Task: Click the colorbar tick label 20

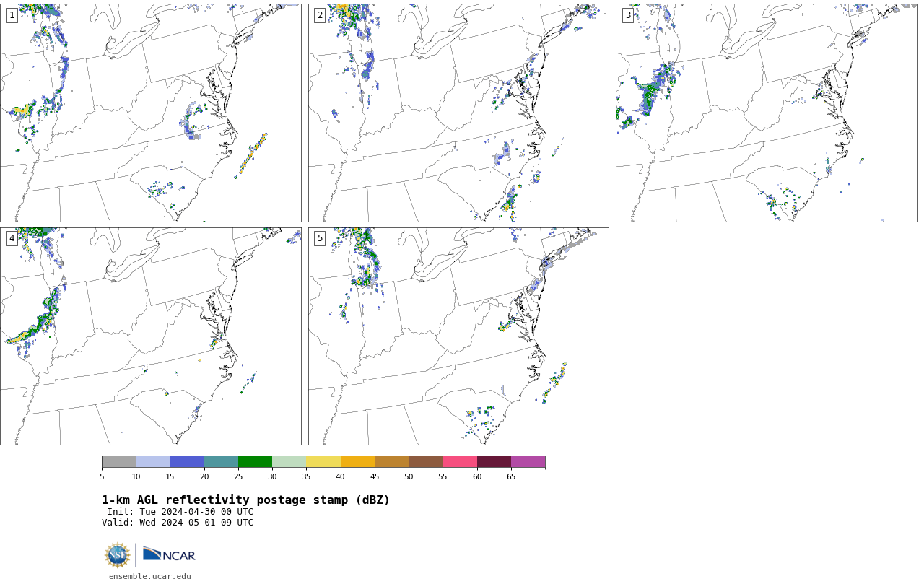Action: point(204,476)
